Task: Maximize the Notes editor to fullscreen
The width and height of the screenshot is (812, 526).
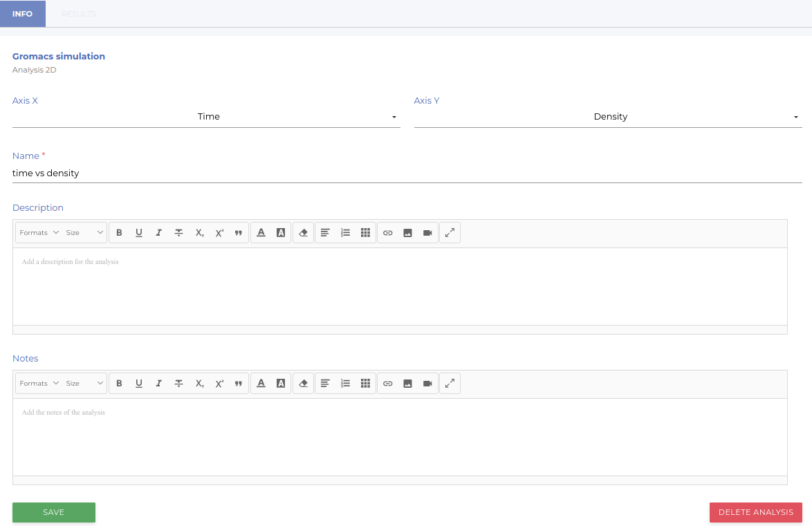Action: (x=450, y=384)
